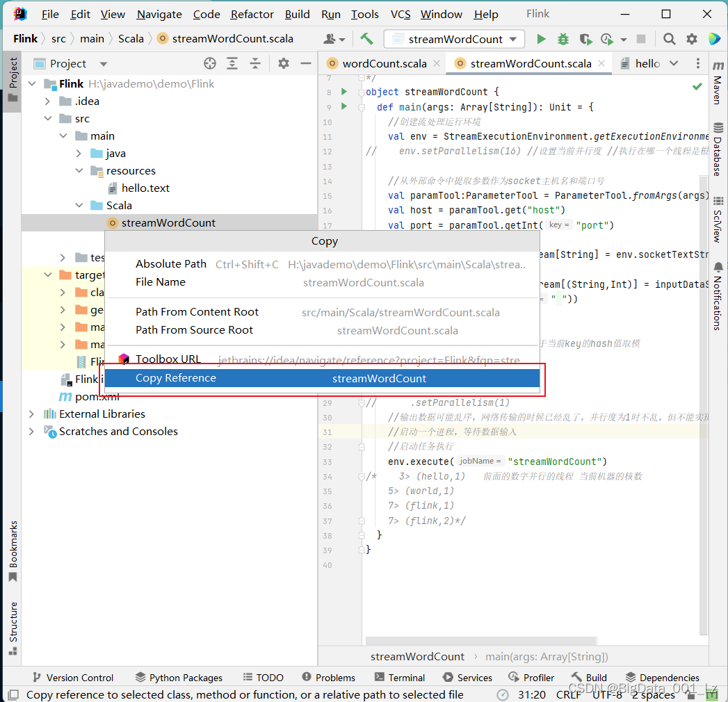This screenshot has height=702, width=728.
Task: Show hidden editor tabs dropdown arrow
Action: tap(674, 63)
